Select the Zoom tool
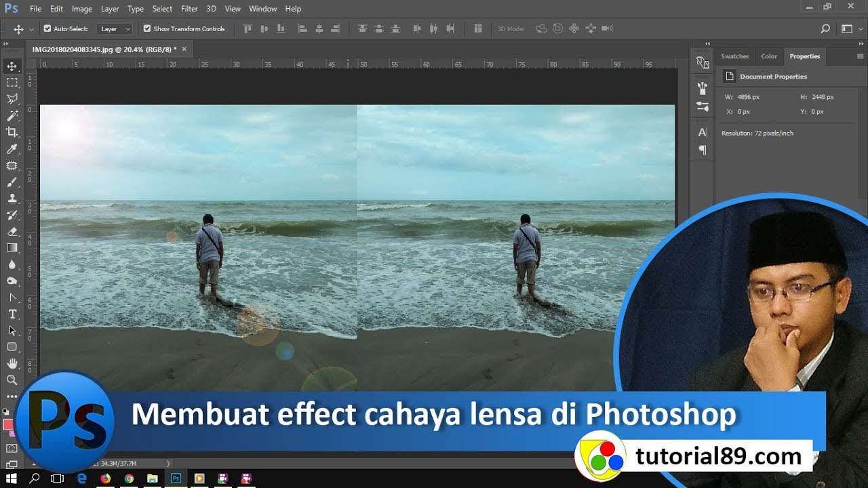Image resolution: width=868 pixels, height=488 pixels. pos(12,380)
